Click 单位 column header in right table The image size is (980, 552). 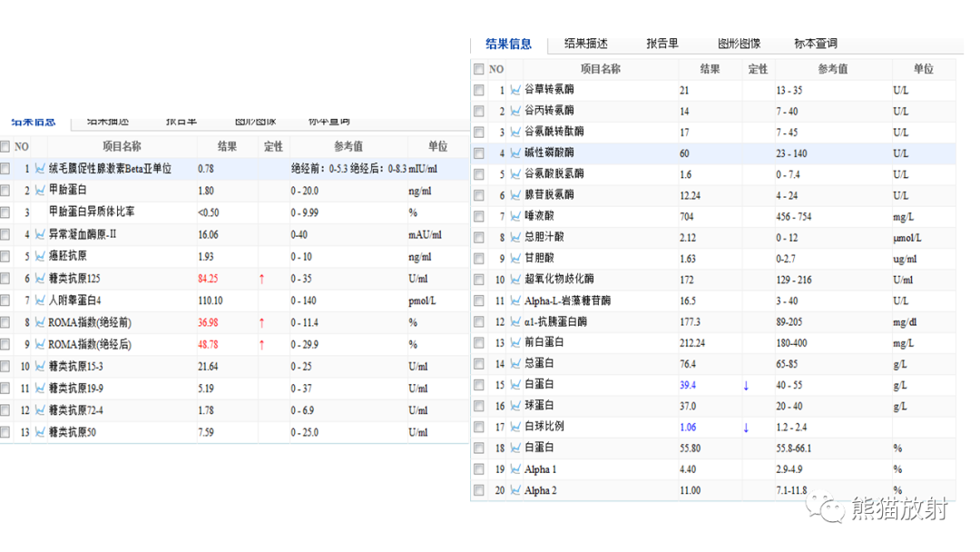coord(923,69)
